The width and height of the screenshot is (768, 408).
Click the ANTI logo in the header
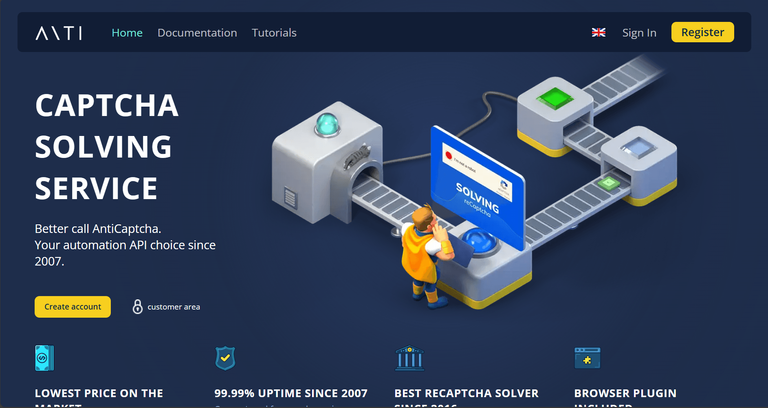[58, 33]
